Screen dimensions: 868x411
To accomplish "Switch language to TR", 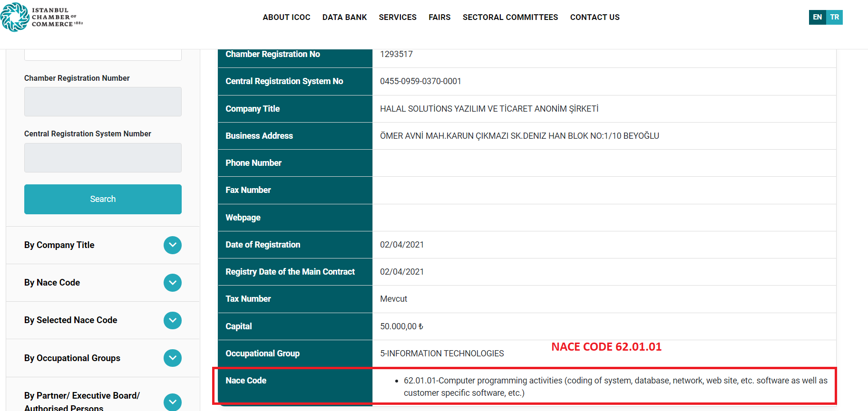I will point(835,17).
